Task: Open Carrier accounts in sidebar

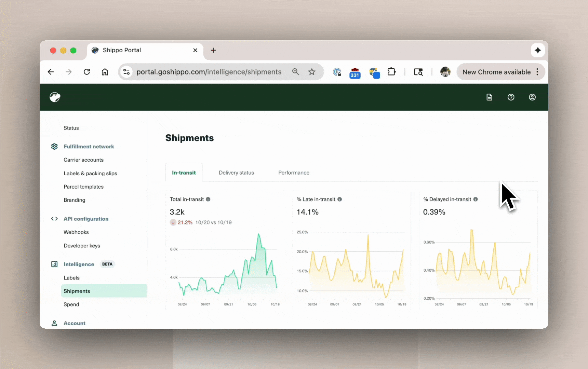Action: click(83, 160)
